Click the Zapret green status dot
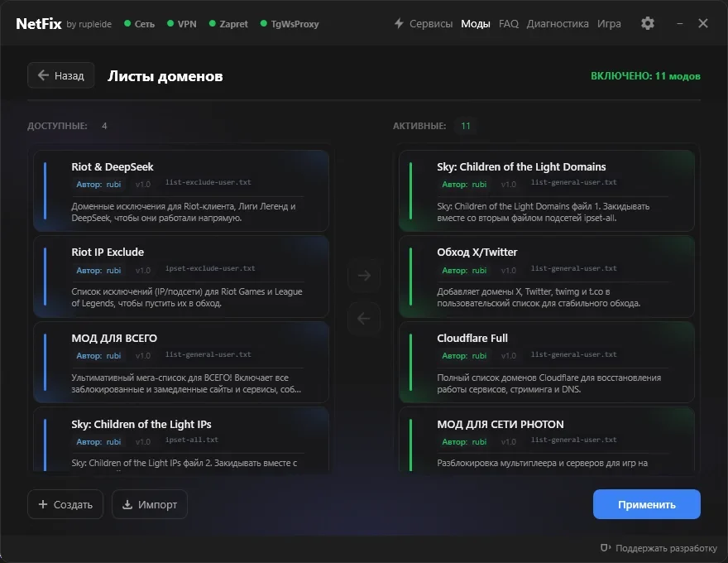This screenshot has width=728, height=563. tap(212, 23)
